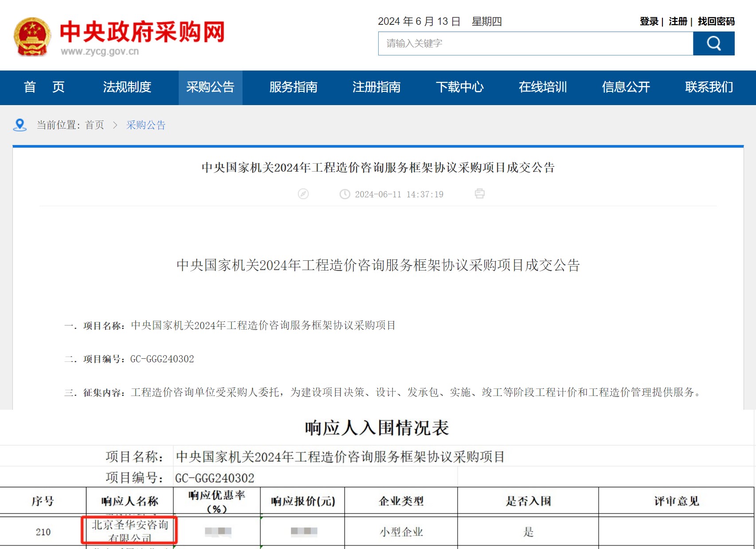Click the large centered announcement heading in the article body
The width and height of the screenshot is (756, 549).
378,265
